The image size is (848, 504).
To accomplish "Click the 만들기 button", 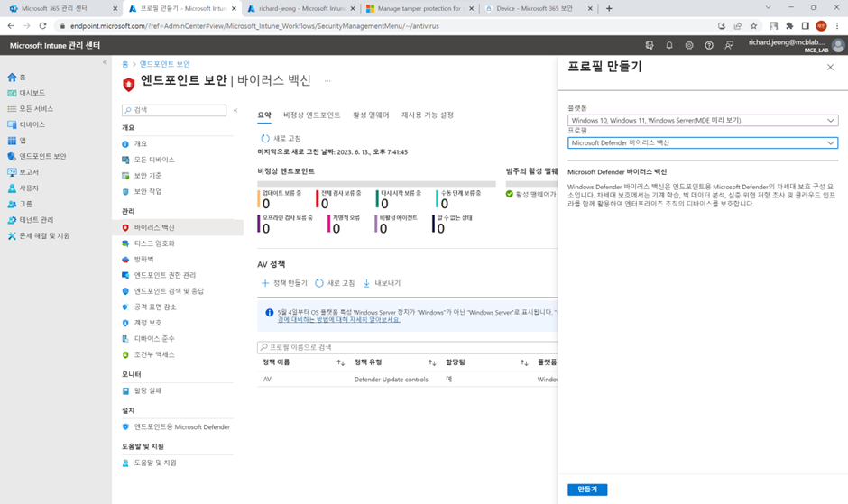I will click(x=587, y=490).
